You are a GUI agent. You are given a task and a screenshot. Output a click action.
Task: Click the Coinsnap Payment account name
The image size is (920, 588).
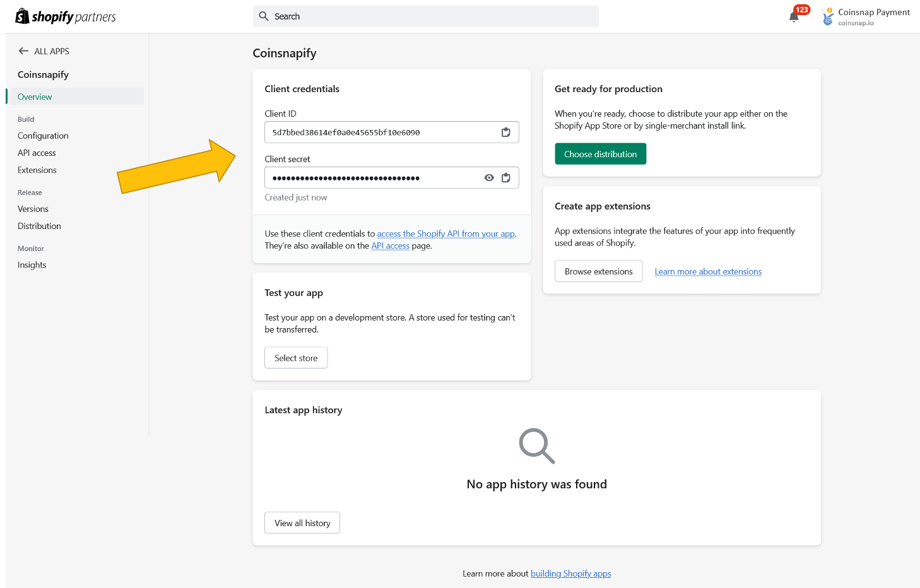pos(874,12)
